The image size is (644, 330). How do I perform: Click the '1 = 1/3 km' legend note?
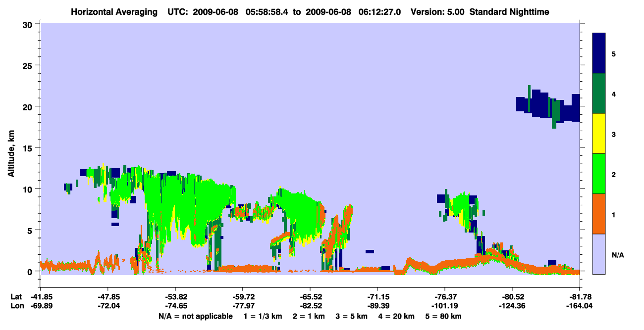coord(264,316)
